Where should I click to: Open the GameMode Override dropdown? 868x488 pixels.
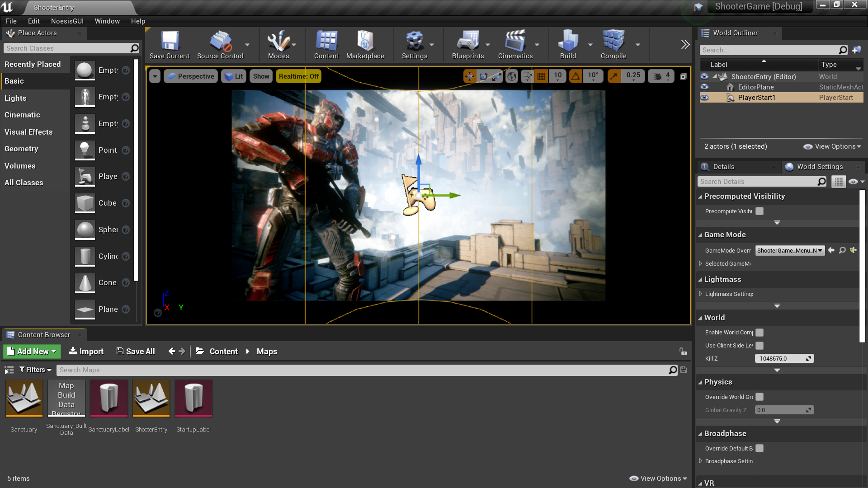789,250
